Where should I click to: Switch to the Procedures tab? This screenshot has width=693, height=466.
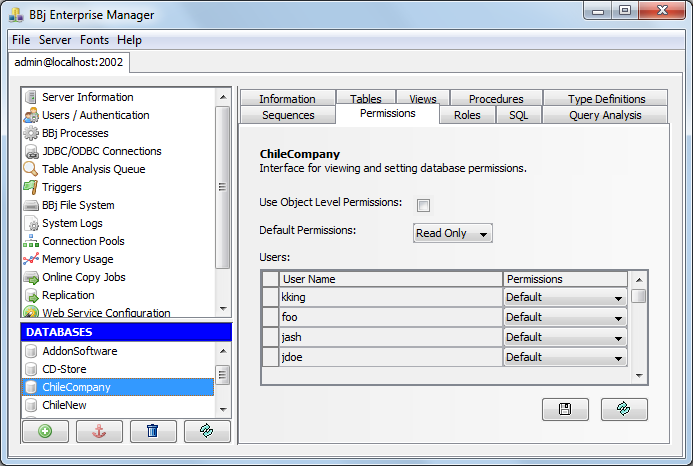[496, 98]
